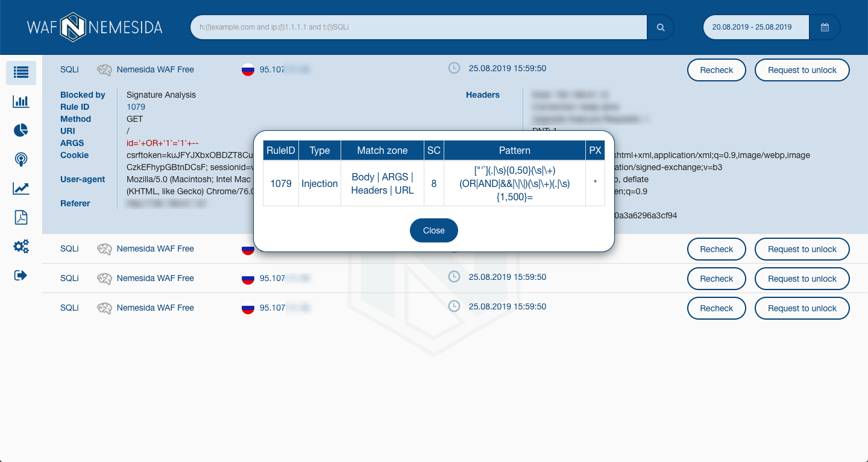The height and width of the screenshot is (462, 868).
Task: Click the logout arrow sidebar icon
Action: pos(21,275)
